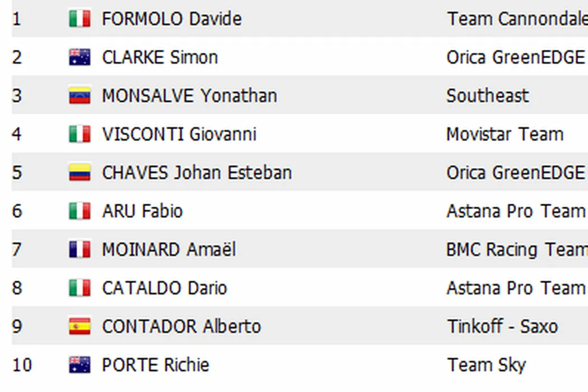Screen dimensions: 588x392
Task: Open rider CLARKE Simon
Action: (160, 57)
